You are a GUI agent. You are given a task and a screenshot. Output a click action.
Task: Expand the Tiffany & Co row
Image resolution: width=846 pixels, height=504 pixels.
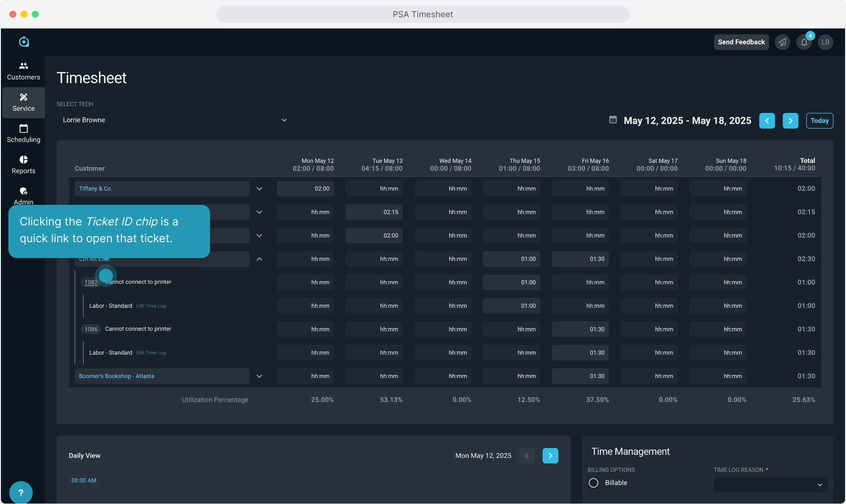click(259, 189)
